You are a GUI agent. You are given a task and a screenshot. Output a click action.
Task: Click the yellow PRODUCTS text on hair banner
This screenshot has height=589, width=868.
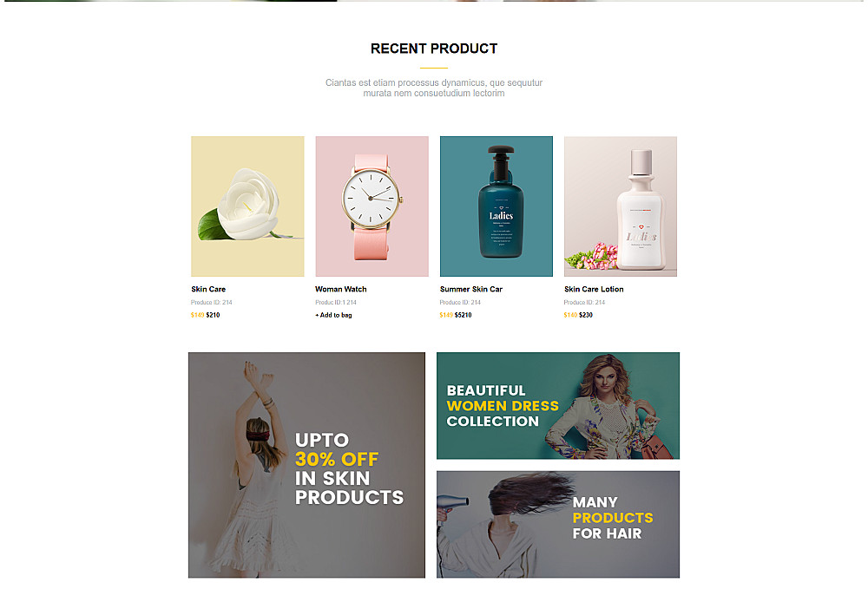(x=613, y=518)
